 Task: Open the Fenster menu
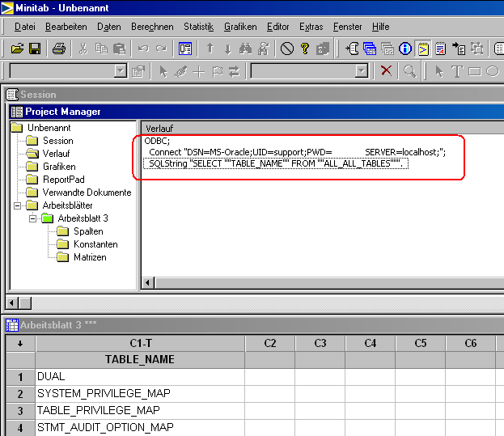coord(348,27)
